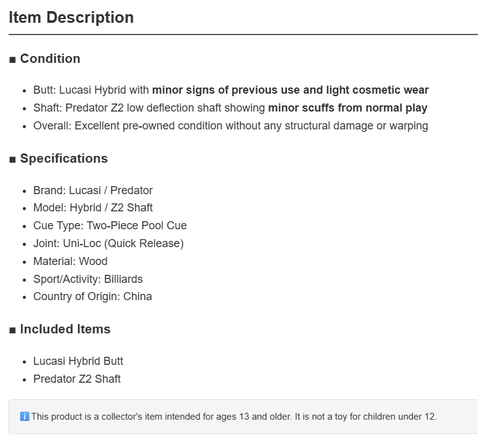Click the square bullet beside Condition
The width and height of the screenshot is (478, 448).
point(12,60)
